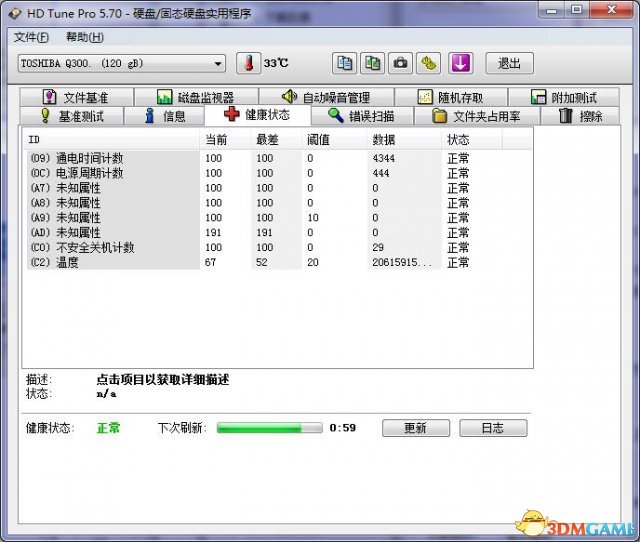Click the current value 67
Image resolution: width=640 pixels, height=542 pixels.
tap(210, 262)
